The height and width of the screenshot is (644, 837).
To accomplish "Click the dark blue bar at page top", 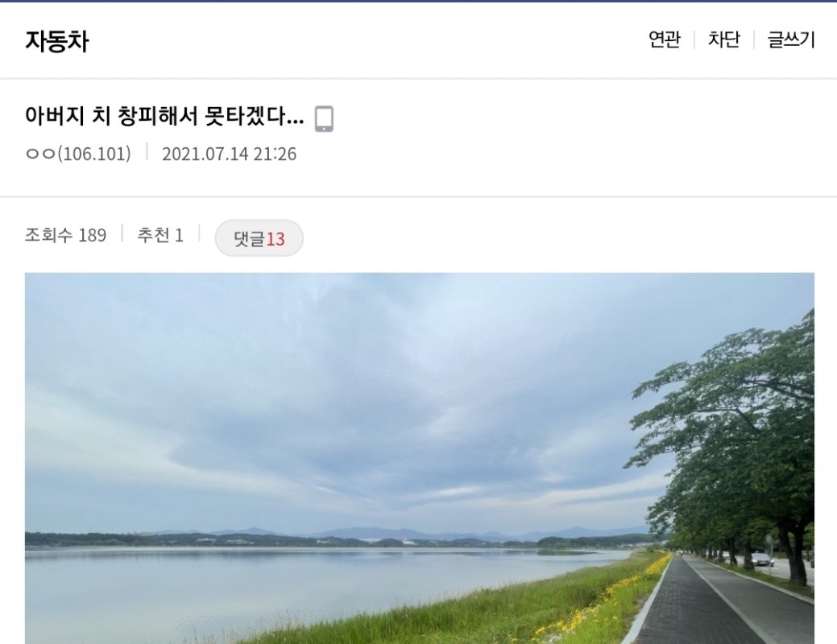I will 419,1.
